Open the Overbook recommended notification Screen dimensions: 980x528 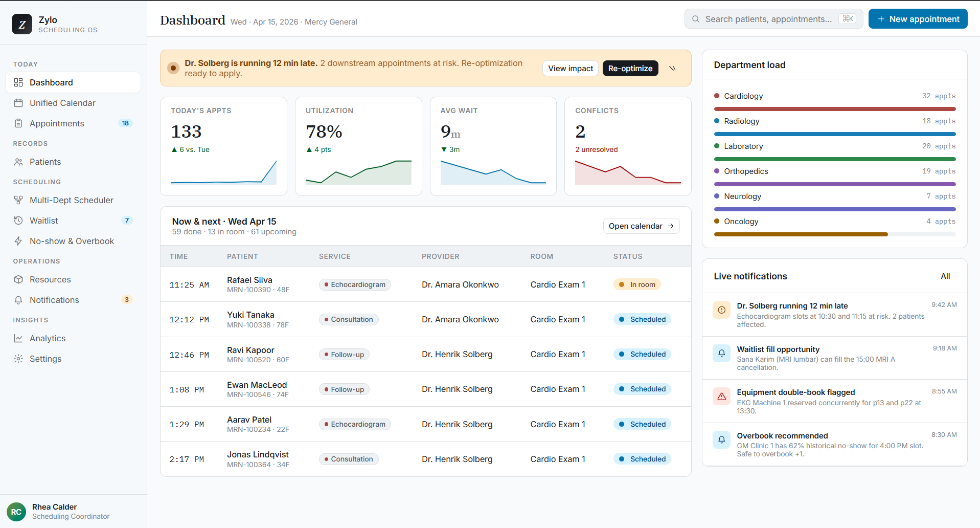835,445
